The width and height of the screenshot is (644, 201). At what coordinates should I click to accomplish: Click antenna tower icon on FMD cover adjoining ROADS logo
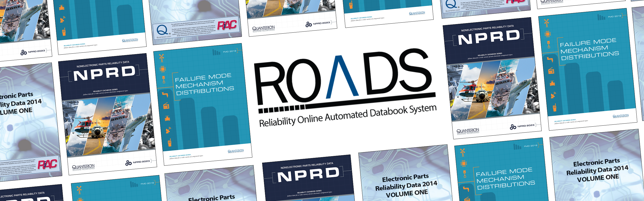click(x=161, y=58)
